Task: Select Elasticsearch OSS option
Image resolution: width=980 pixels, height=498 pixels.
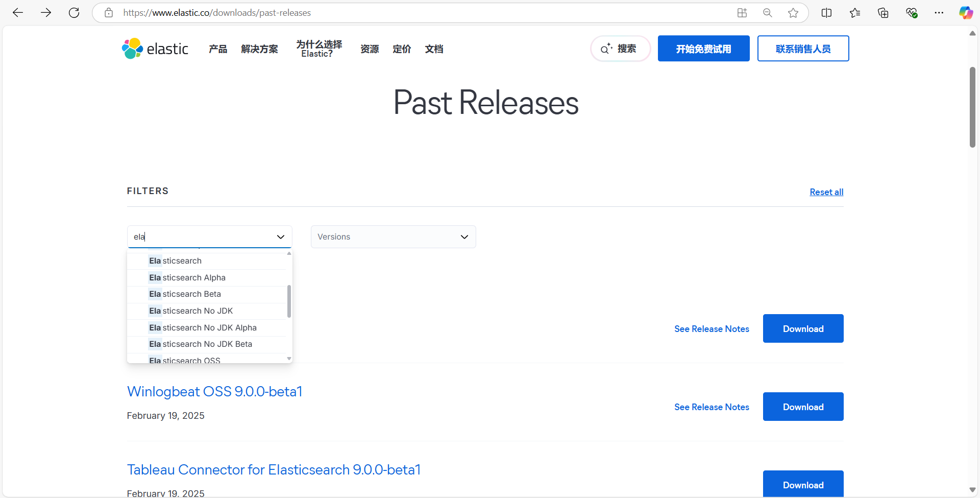Action: coord(207,359)
